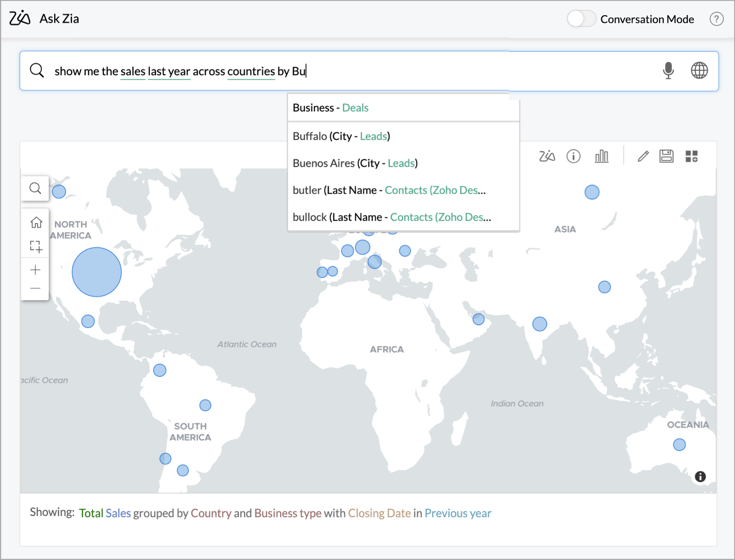735x560 pixels.
Task: Toggle Conversation Mode switch
Action: tap(581, 19)
